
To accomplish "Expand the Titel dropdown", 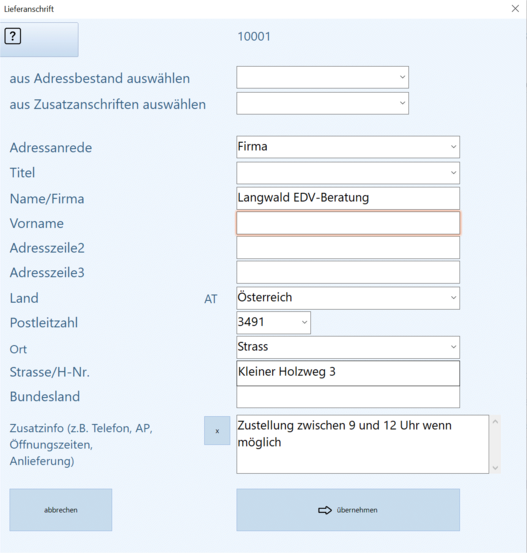I will 348,173.
